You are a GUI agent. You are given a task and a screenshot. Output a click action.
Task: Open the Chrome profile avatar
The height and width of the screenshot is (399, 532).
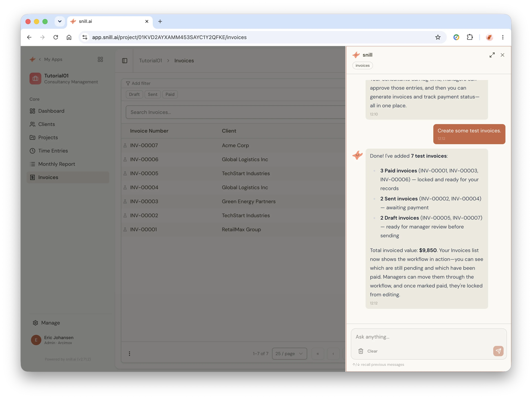489,37
